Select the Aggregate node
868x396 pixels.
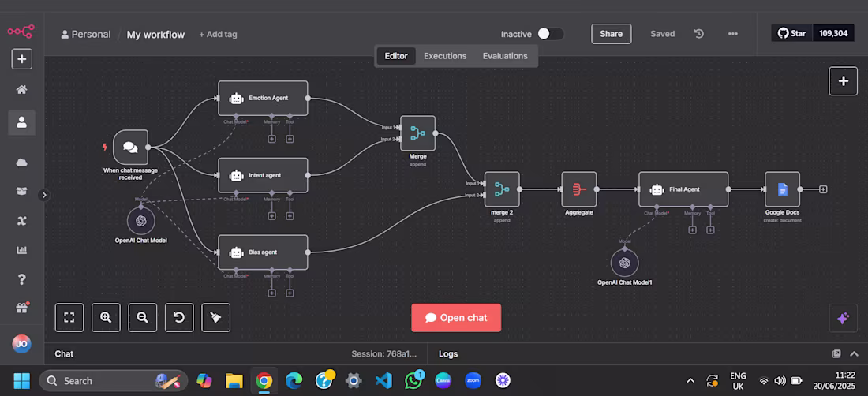[x=579, y=189]
